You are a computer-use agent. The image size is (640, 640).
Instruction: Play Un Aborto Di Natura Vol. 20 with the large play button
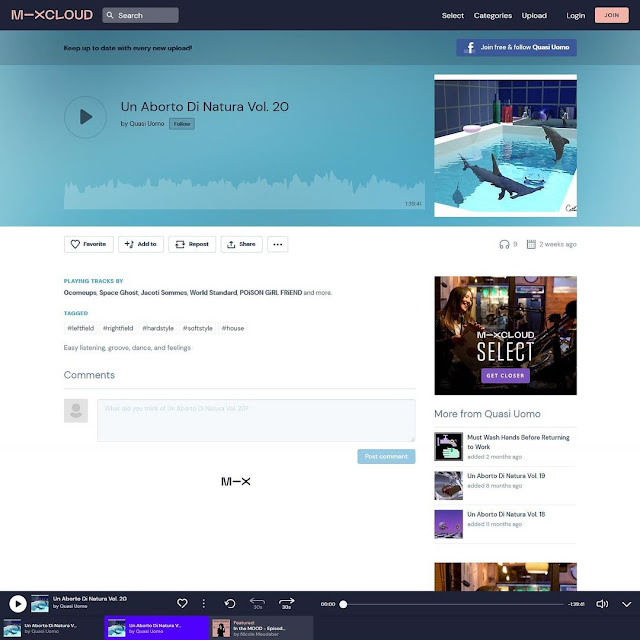coord(85,117)
